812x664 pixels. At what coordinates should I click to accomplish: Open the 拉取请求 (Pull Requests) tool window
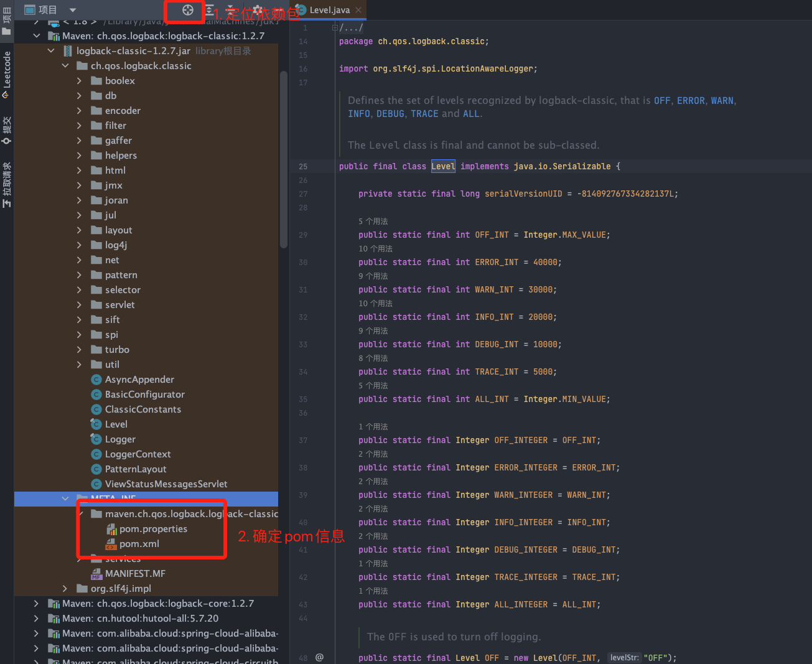point(6,185)
